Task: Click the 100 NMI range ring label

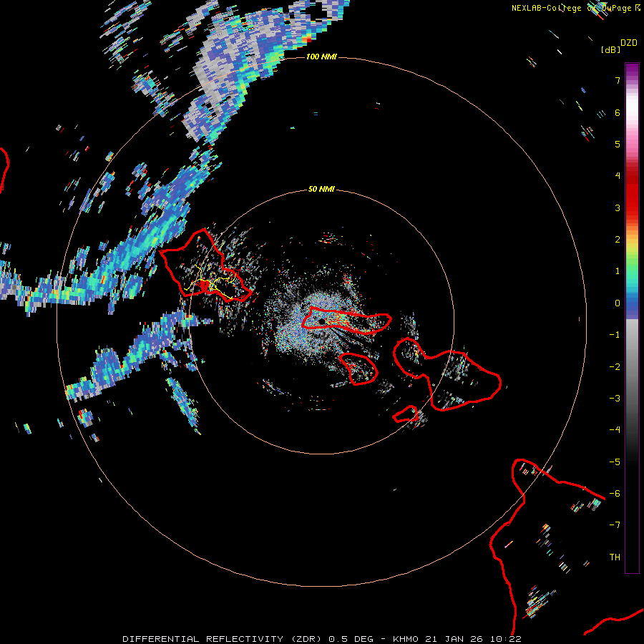Action: (321, 57)
